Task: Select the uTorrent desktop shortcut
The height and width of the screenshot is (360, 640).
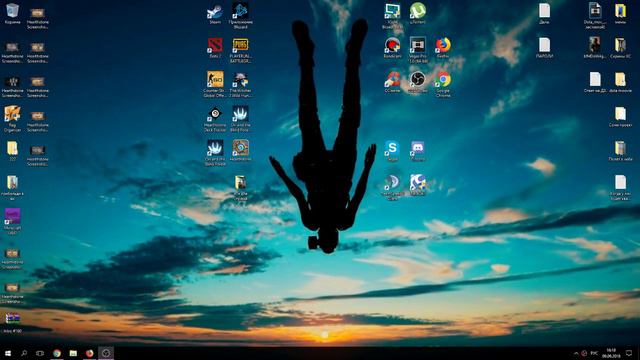Action: (418, 13)
